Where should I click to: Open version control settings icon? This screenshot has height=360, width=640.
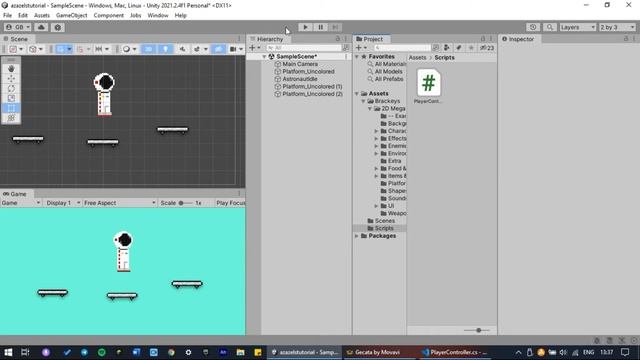point(58,27)
